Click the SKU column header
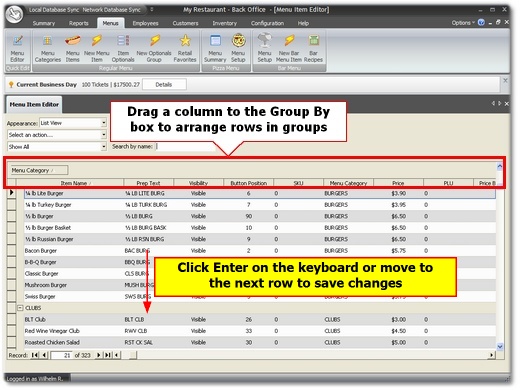 point(298,183)
